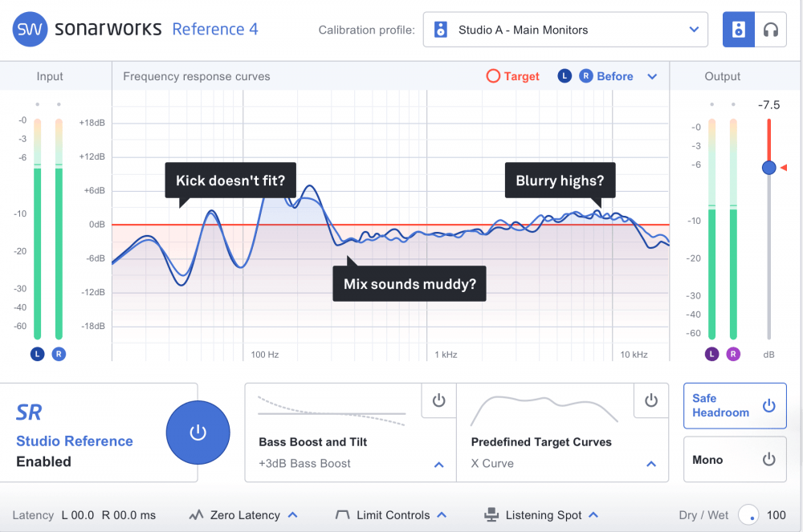
Task: Toggle Safe Headroom on or off
Action: click(768, 405)
